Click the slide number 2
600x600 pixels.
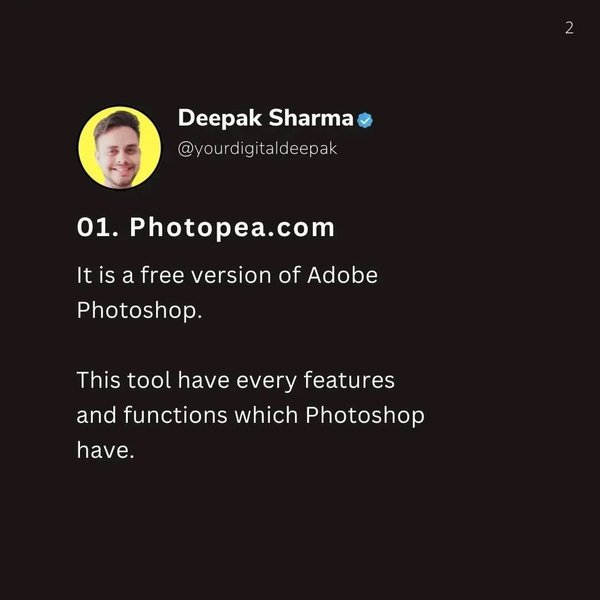tap(569, 28)
